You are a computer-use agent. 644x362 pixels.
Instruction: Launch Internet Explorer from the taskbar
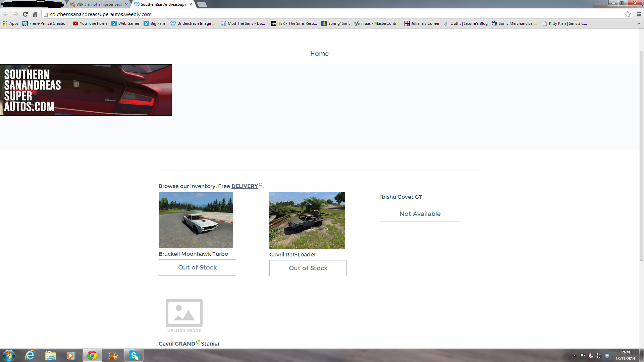tap(30, 355)
